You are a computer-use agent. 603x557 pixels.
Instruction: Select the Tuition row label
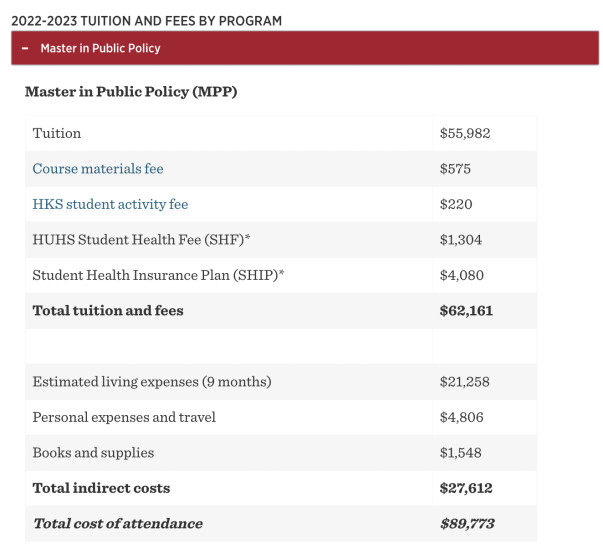(x=57, y=133)
